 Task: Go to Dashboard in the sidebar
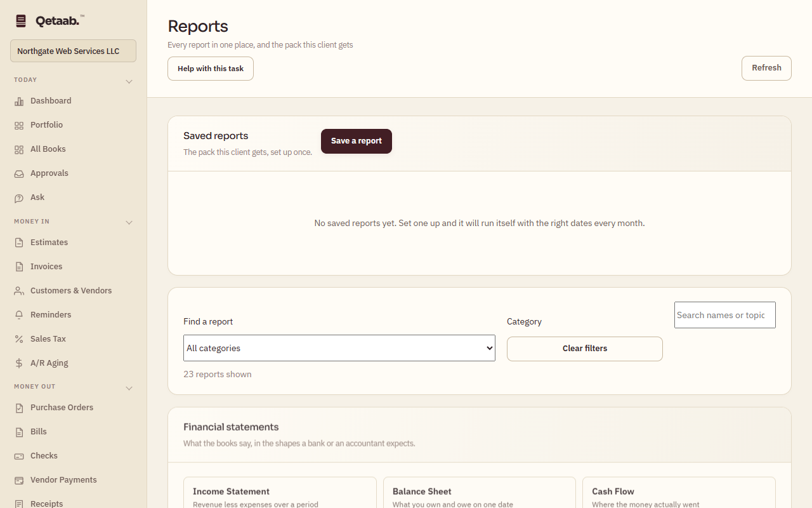click(x=74, y=101)
